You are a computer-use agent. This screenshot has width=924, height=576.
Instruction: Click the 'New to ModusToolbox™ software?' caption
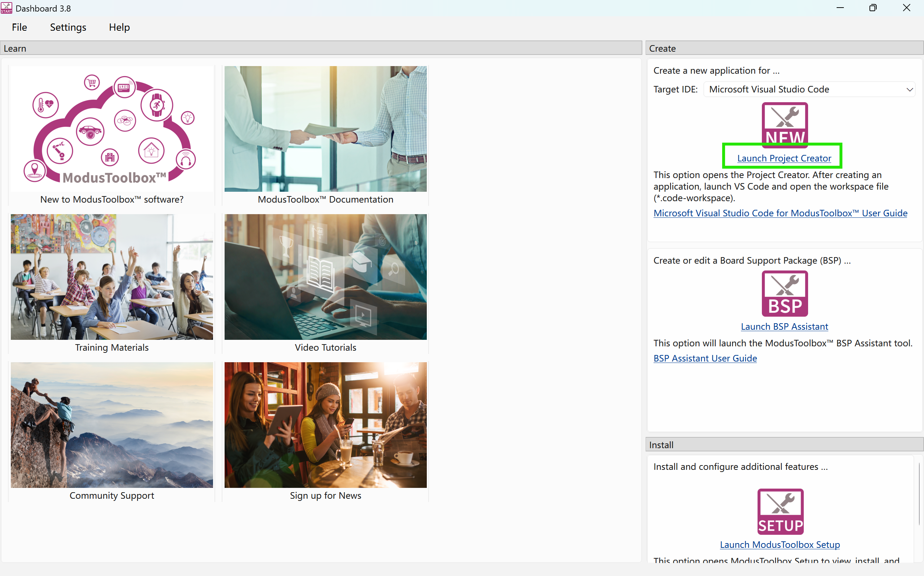point(112,199)
